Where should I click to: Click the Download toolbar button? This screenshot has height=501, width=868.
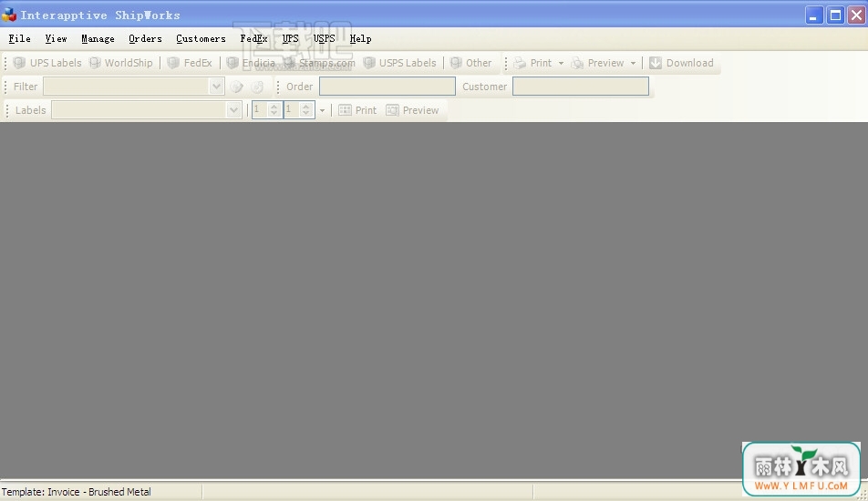coord(681,63)
